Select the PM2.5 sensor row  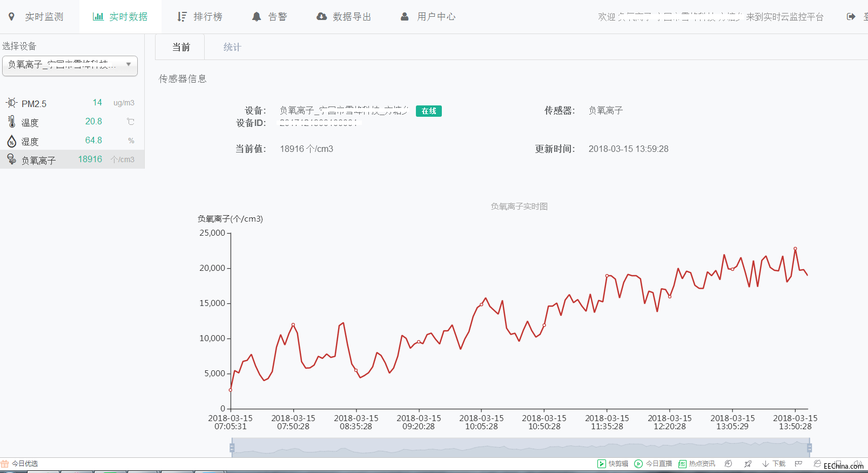(x=72, y=103)
